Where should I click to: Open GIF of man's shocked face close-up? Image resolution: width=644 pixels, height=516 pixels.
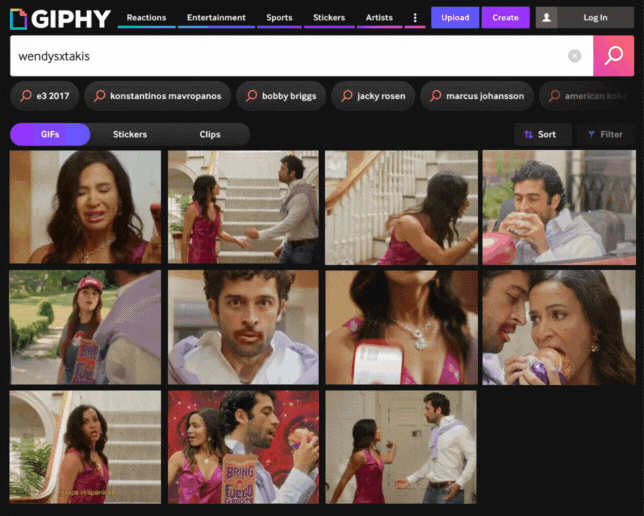coord(243,327)
